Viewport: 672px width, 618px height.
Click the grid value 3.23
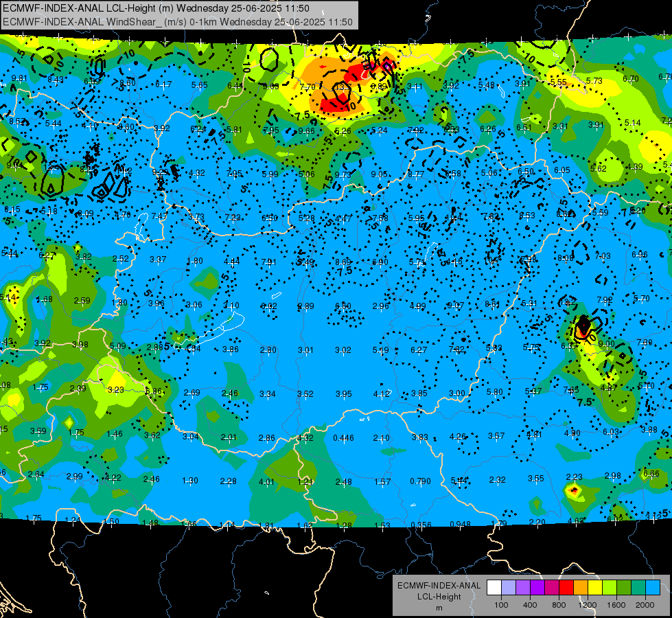[x=116, y=390]
